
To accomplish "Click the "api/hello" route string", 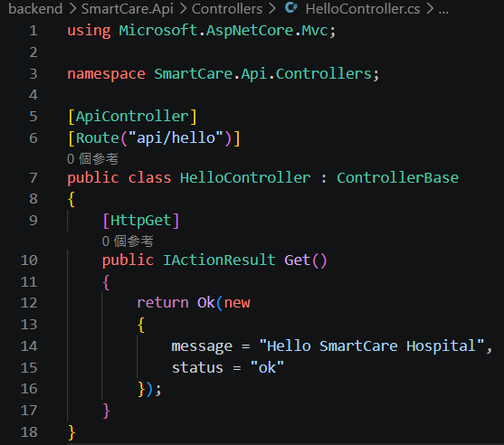I will pyautogui.click(x=176, y=138).
